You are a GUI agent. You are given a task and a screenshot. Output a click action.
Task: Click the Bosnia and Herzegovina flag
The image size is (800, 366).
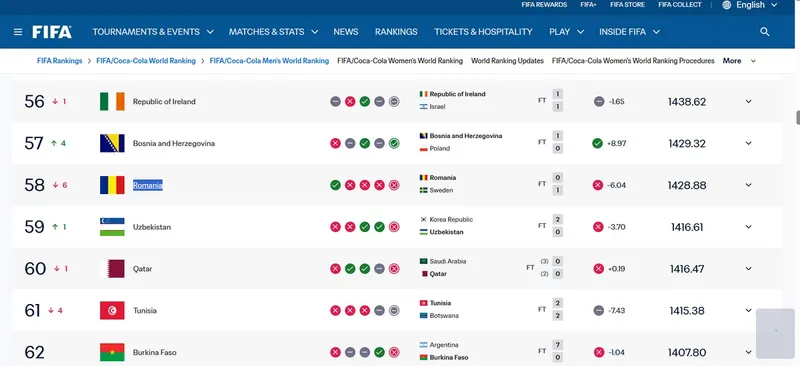pos(112,143)
